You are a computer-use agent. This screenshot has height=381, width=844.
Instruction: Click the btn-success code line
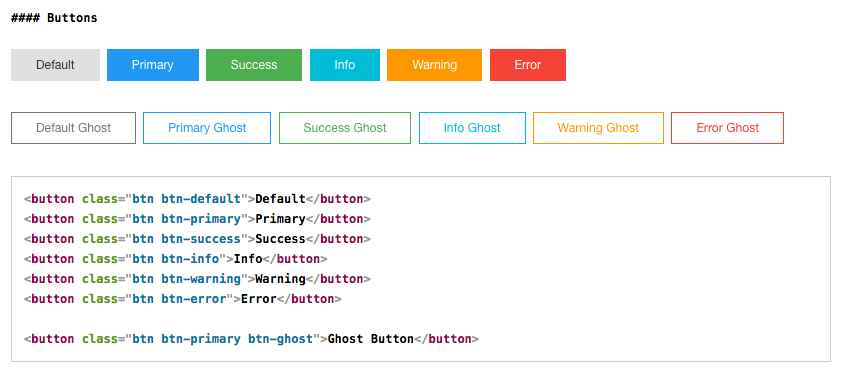point(197,239)
